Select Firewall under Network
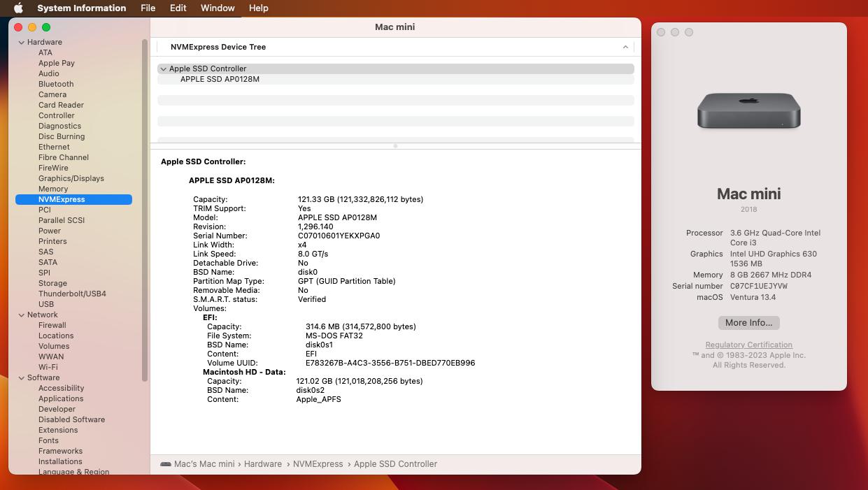This screenshot has height=490, width=868. point(52,325)
